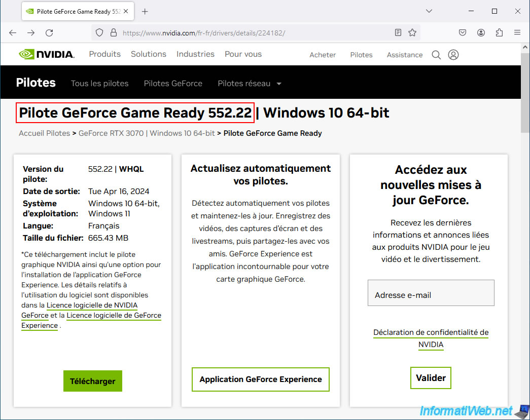Bookmark this page with star icon

pos(412,32)
